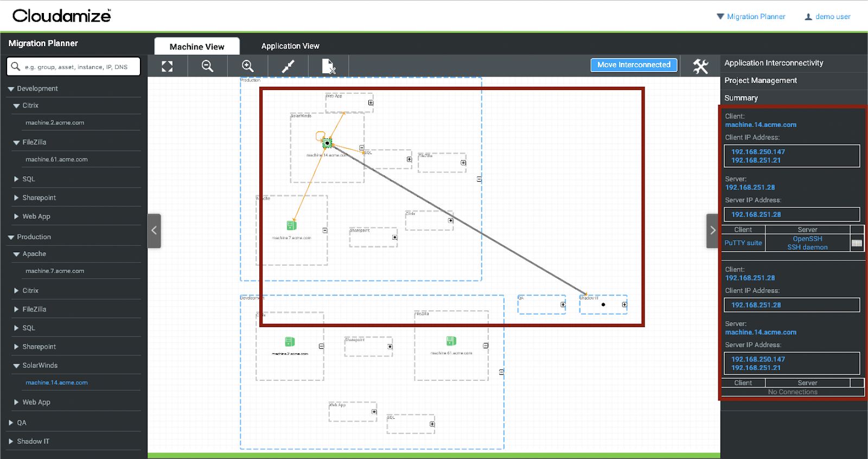868x459 pixels.
Task: Select the Machine View tab
Action: point(197,47)
